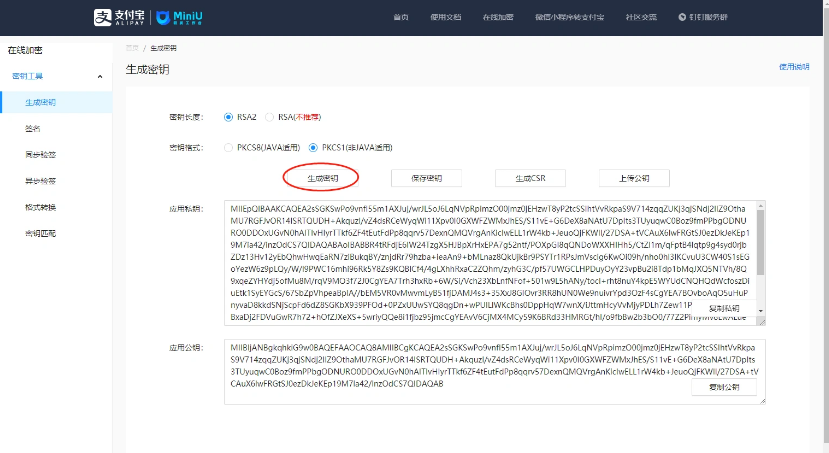Click 复制私钥 to copy the private key
This screenshot has width=829, height=453.
click(724, 308)
